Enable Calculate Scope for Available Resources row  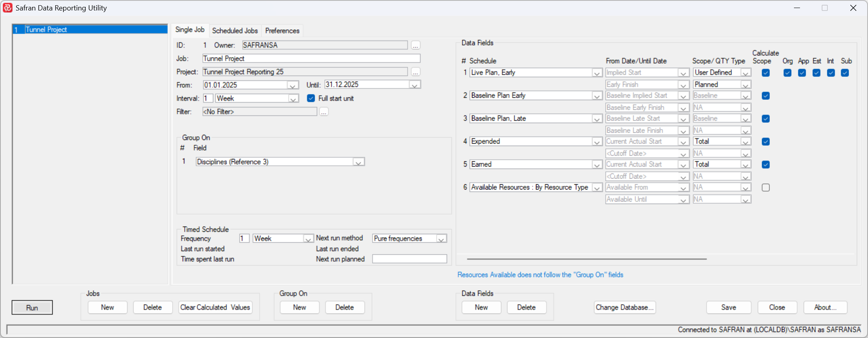765,188
